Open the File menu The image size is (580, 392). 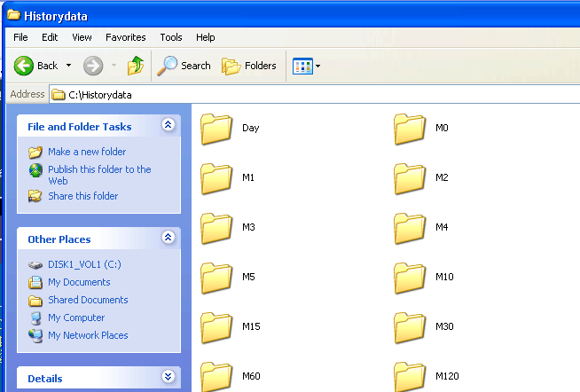pos(20,37)
